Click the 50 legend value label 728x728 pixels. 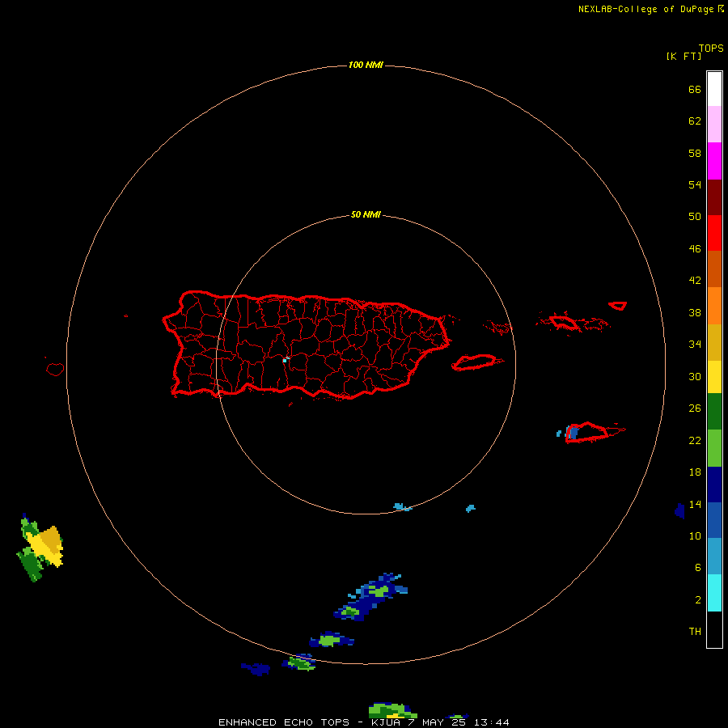(x=695, y=217)
